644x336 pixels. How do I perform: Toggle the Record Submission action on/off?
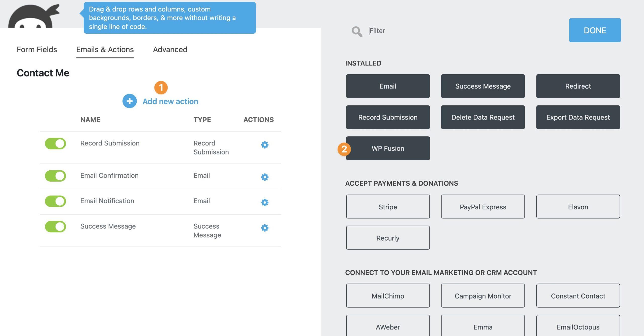(x=55, y=143)
